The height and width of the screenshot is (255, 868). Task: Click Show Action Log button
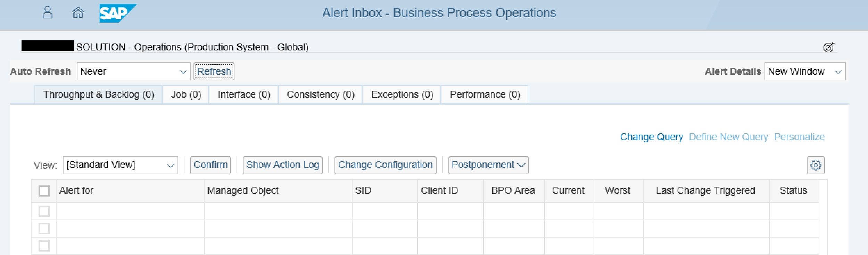(x=283, y=165)
